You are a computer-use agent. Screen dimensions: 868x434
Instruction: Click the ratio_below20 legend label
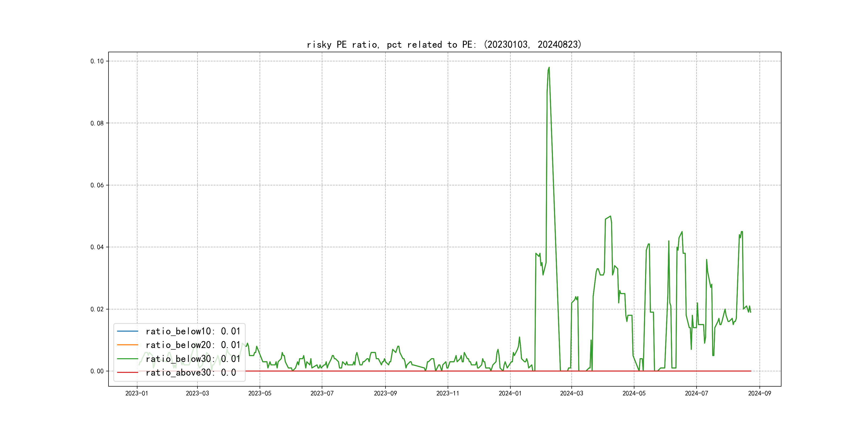click(x=193, y=345)
